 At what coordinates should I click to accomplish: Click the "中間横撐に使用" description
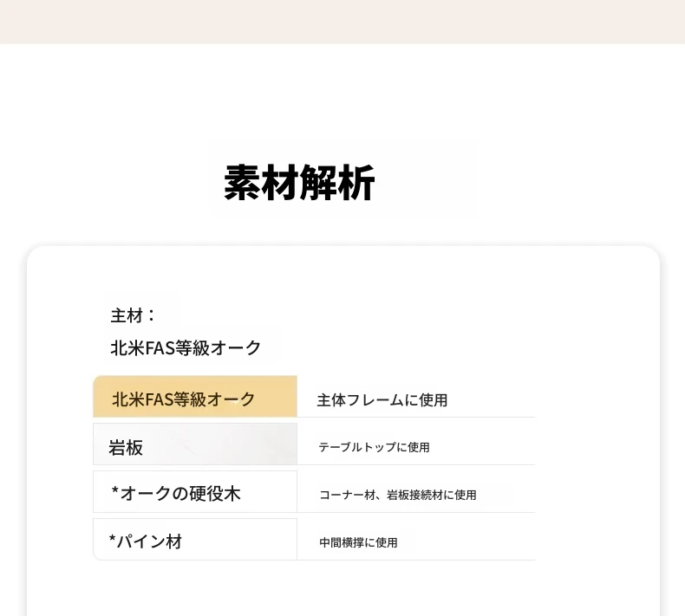[x=358, y=542]
